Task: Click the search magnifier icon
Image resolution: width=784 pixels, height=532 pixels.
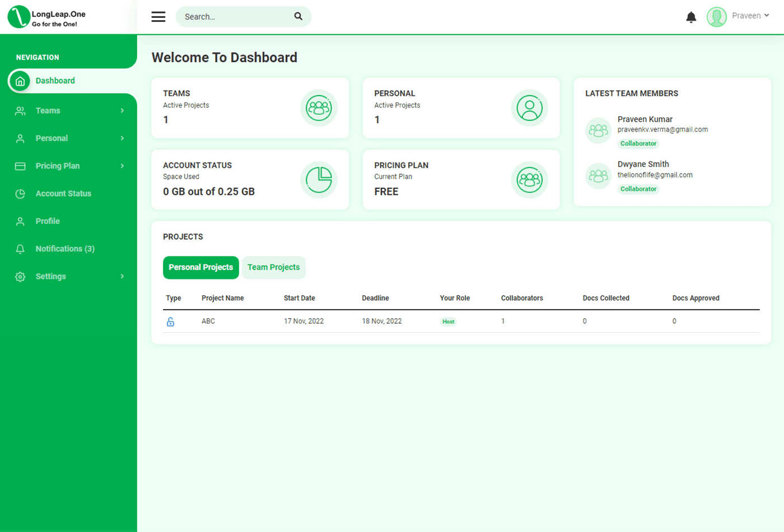Action: [298, 17]
